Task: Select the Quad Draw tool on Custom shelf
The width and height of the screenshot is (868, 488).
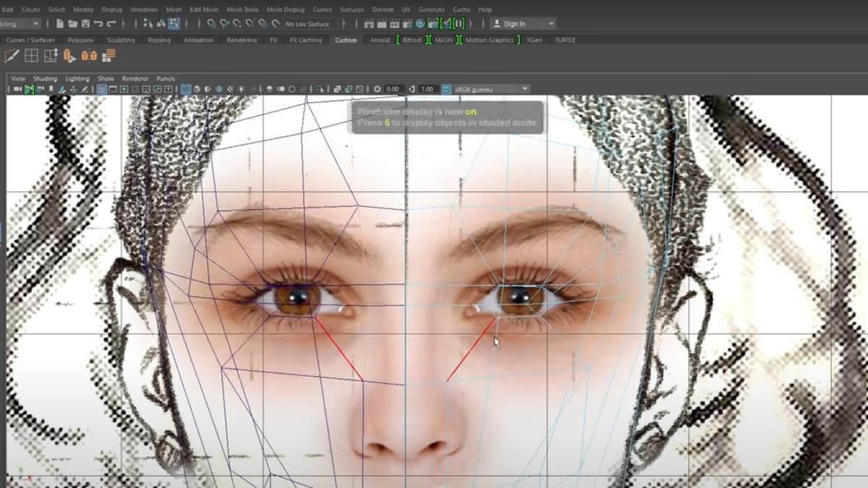Action: click(x=12, y=56)
